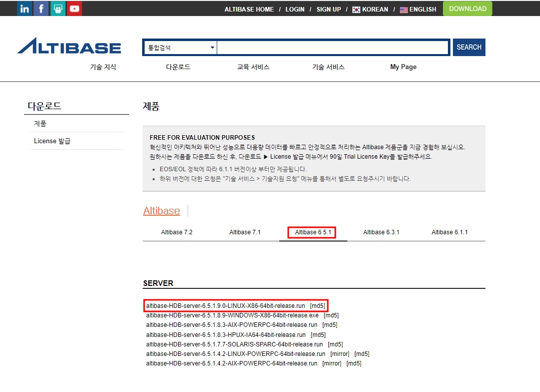Open md5 for the 6.5.1.8.3 AIX-POWERPC file
The width and height of the screenshot is (540, 392).
330,325
